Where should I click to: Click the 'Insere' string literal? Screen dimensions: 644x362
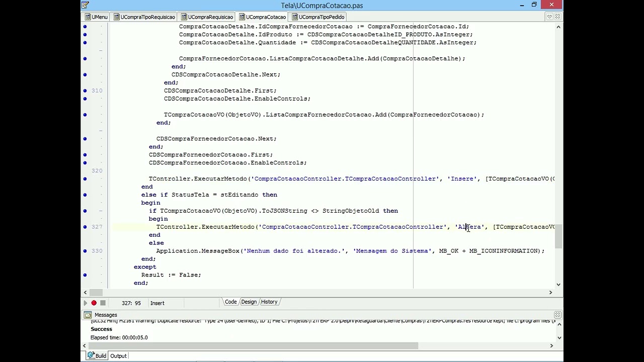click(x=462, y=178)
